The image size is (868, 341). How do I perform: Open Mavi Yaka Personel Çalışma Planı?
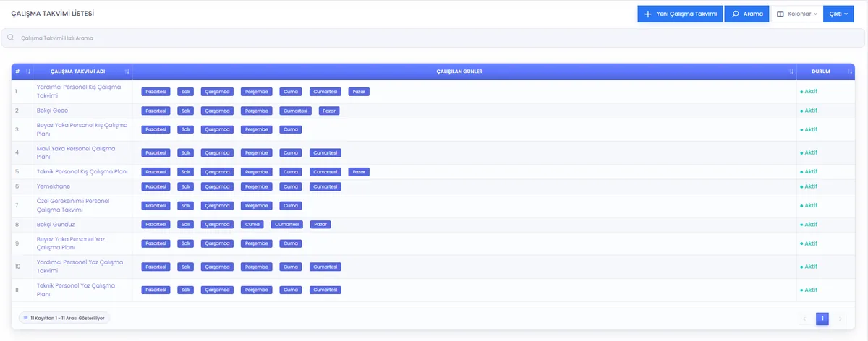tap(76, 152)
